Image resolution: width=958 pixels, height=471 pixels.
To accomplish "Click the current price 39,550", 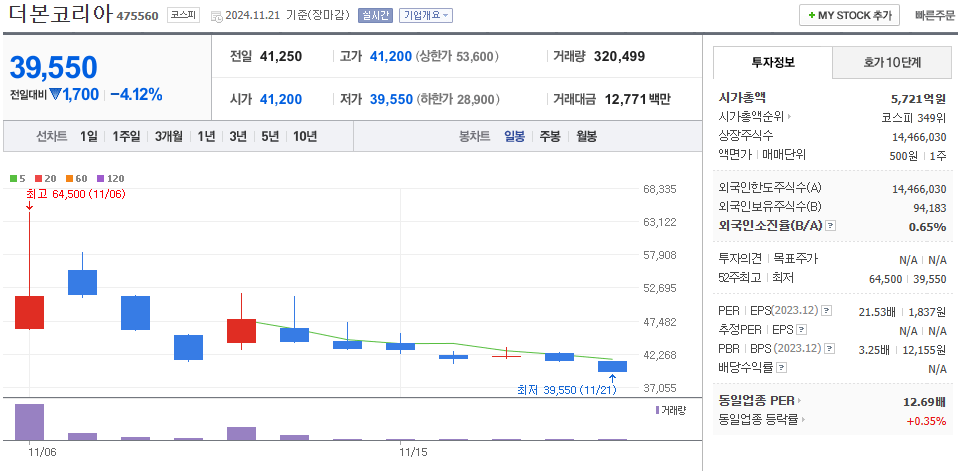I will pos(53,67).
